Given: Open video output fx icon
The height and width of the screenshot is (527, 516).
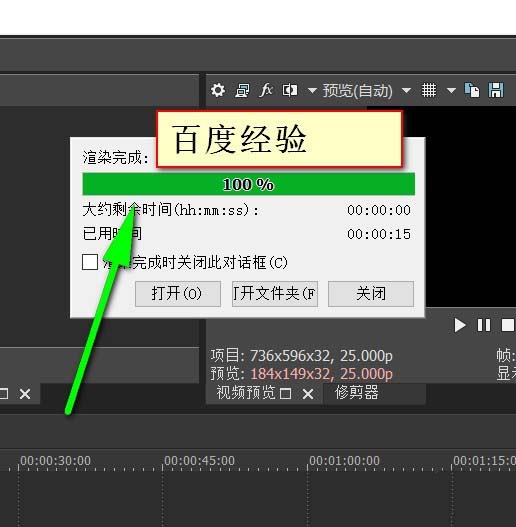Looking at the screenshot, I should point(266,90).
